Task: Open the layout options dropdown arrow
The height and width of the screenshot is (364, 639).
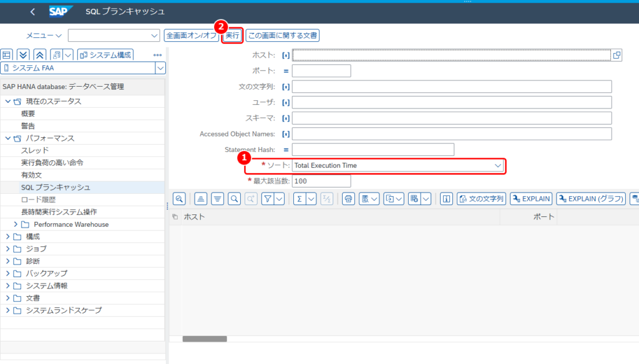Action: tap(426, 199)
